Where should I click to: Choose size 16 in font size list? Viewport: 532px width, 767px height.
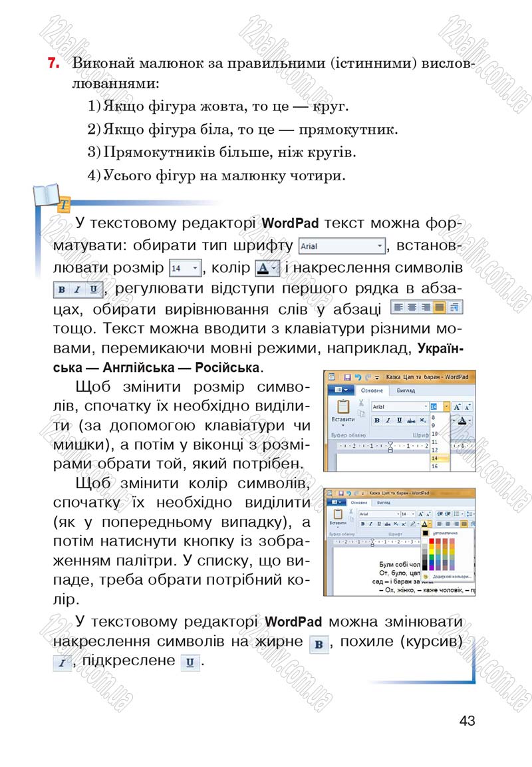coord(435,466)
